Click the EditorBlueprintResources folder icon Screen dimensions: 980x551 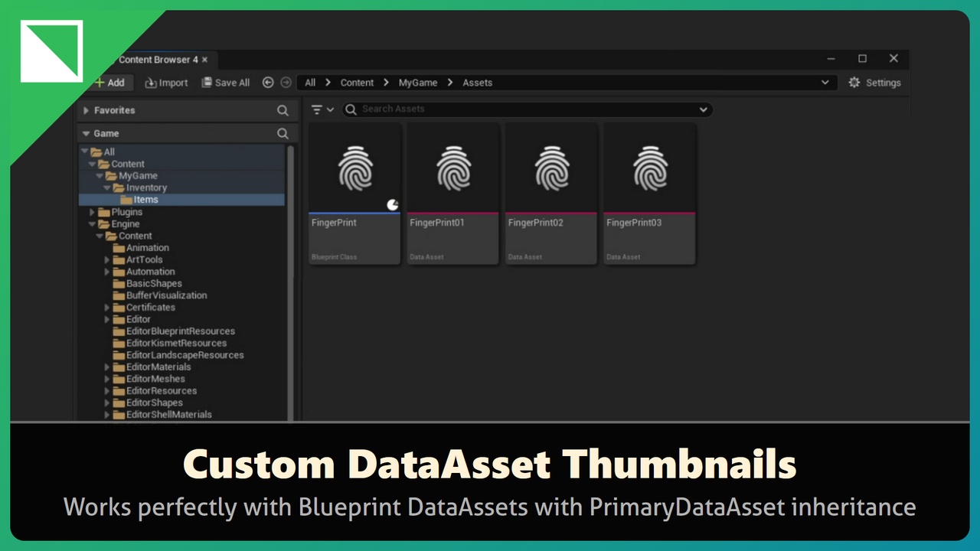pyautogui.click(x=119, y=331)
